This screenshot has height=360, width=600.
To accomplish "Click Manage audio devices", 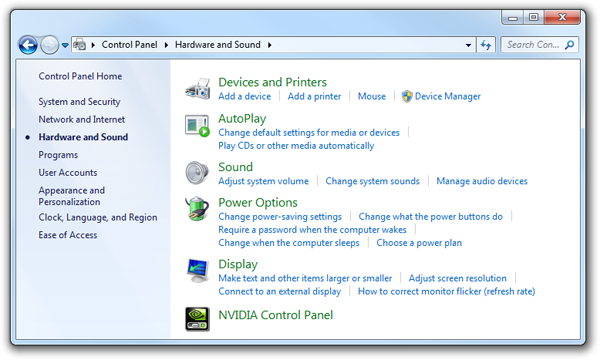I will (x=482, y=181).
